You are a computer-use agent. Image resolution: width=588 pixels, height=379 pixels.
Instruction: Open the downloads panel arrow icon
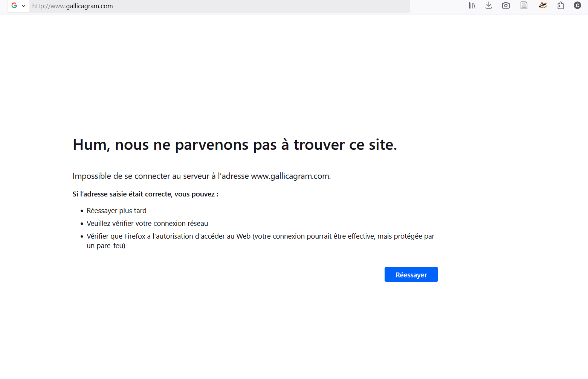tap(489, 6)
